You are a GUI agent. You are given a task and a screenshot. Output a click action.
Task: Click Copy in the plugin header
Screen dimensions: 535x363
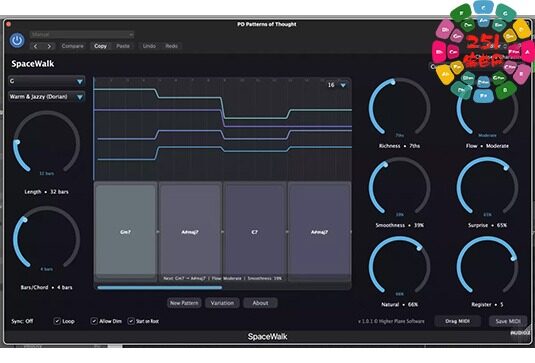[100, 46]
